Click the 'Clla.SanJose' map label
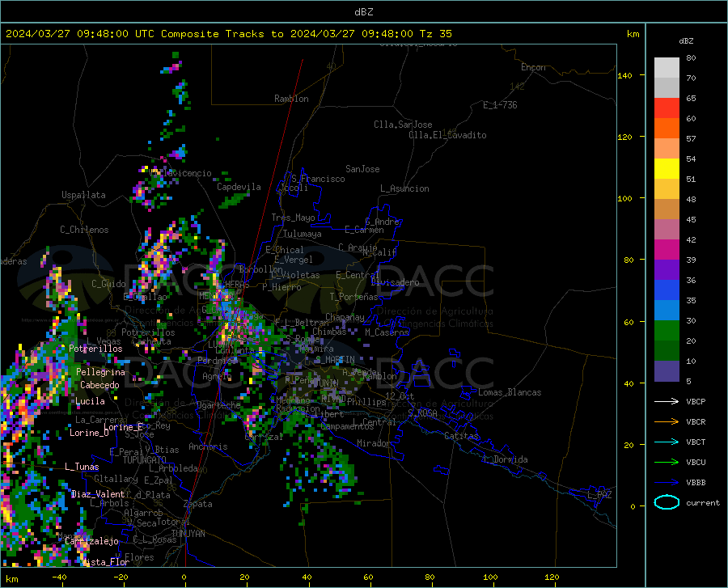This screenshot has width=728, height=588. pyautogui.click(x=403, y=125)
